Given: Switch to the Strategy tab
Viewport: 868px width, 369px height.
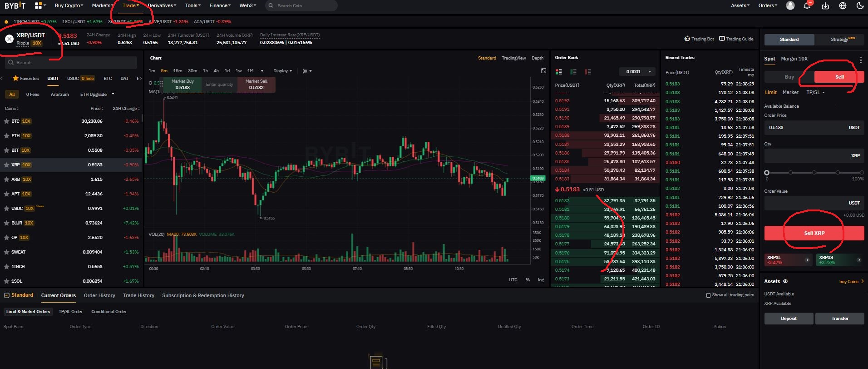Looking at the screenshot, I should coord(839,39).
